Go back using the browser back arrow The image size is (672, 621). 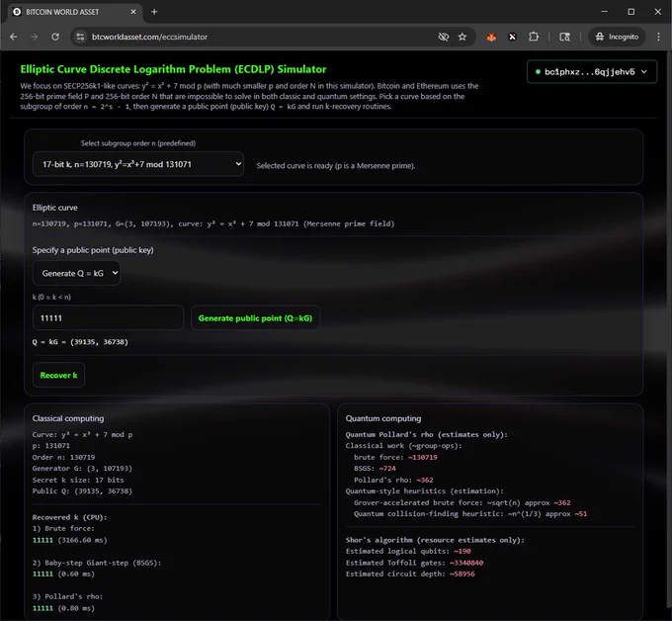14,37
